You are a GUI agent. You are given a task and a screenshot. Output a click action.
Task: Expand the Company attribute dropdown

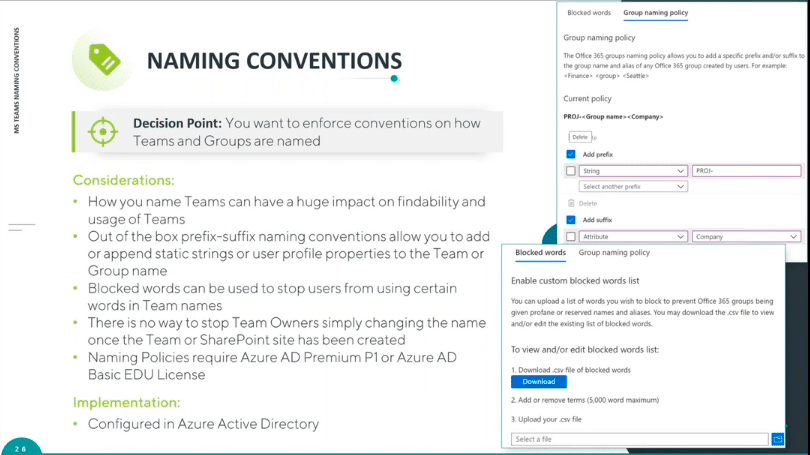pyautogui.click(x=746, y=237)
